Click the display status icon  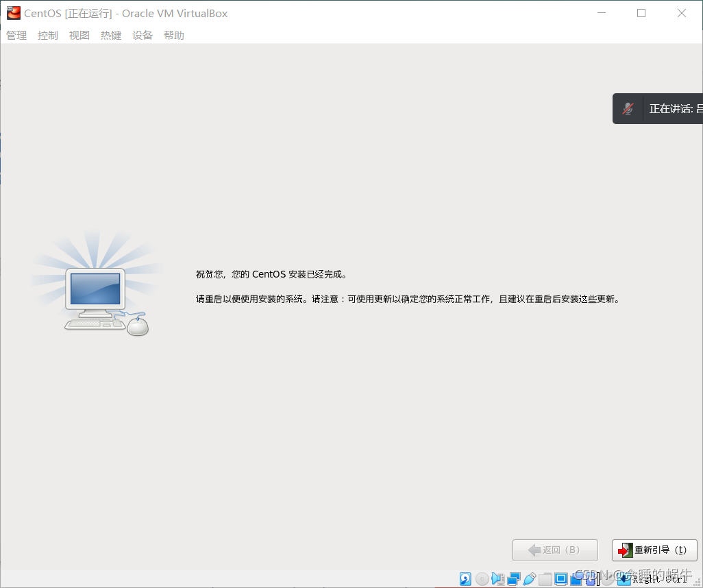pyautogui.click(x=561, y=579)
